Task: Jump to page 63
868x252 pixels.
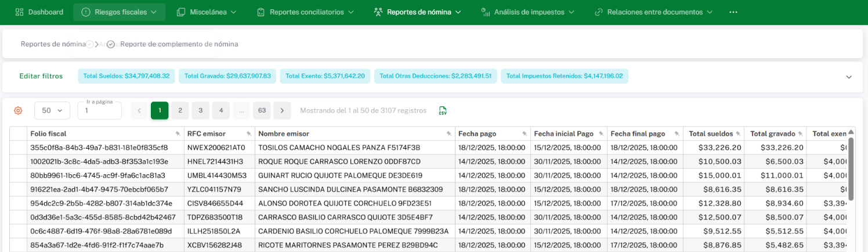Action: [262, 110]
